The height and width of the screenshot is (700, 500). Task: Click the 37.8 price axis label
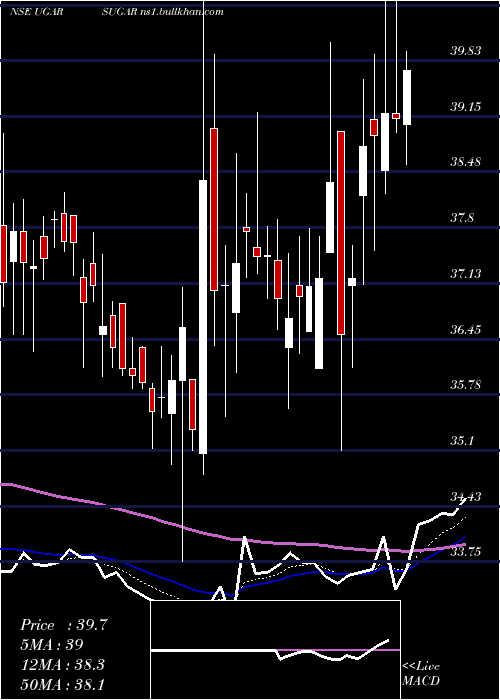pyautogui.click(x=462, y=218)
